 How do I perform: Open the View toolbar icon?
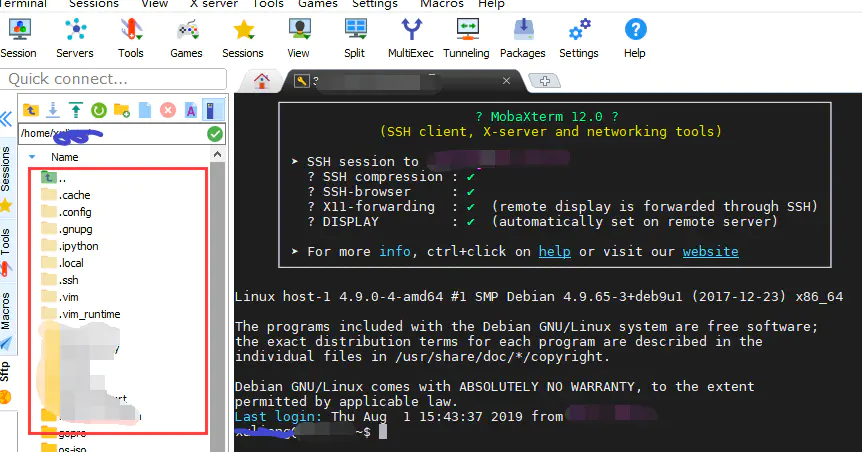coord(299,38)
